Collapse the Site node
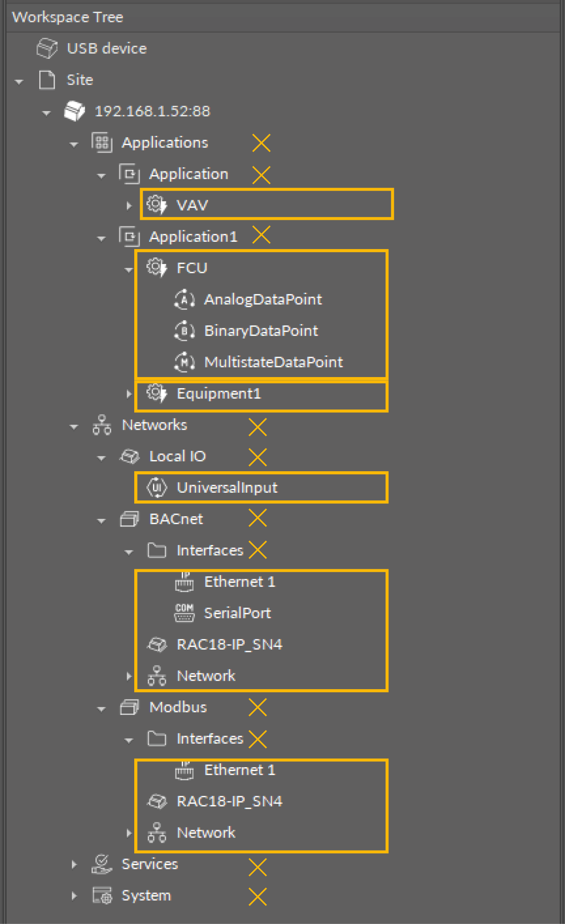The image size is (565, 924). coord(19,81)
